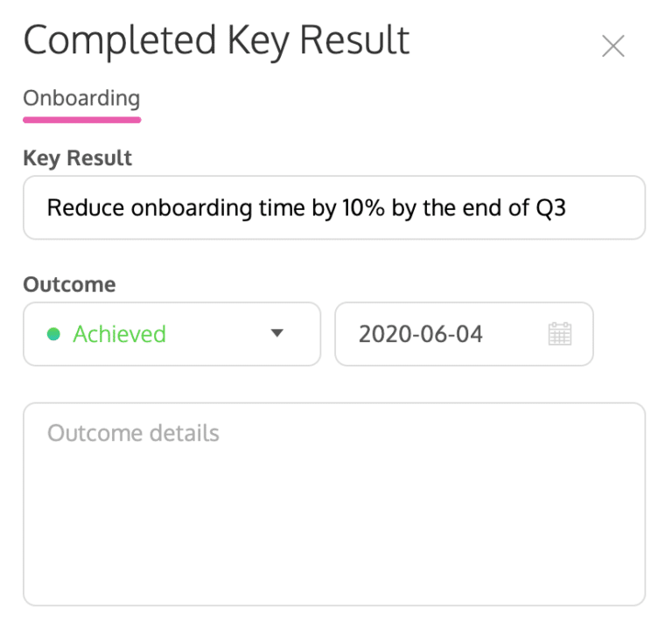
Task: Open the Achieved outcome selector
Action: click(x=171, y=333)
